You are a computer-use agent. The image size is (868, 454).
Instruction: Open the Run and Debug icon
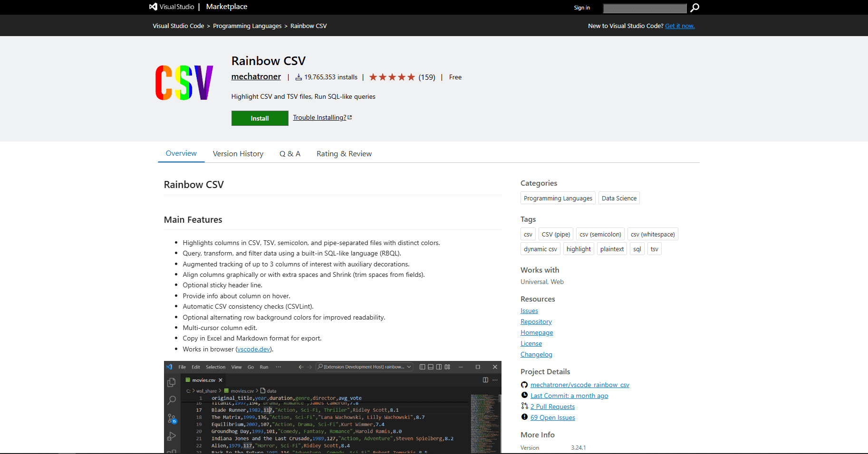(x=172, y=436)
